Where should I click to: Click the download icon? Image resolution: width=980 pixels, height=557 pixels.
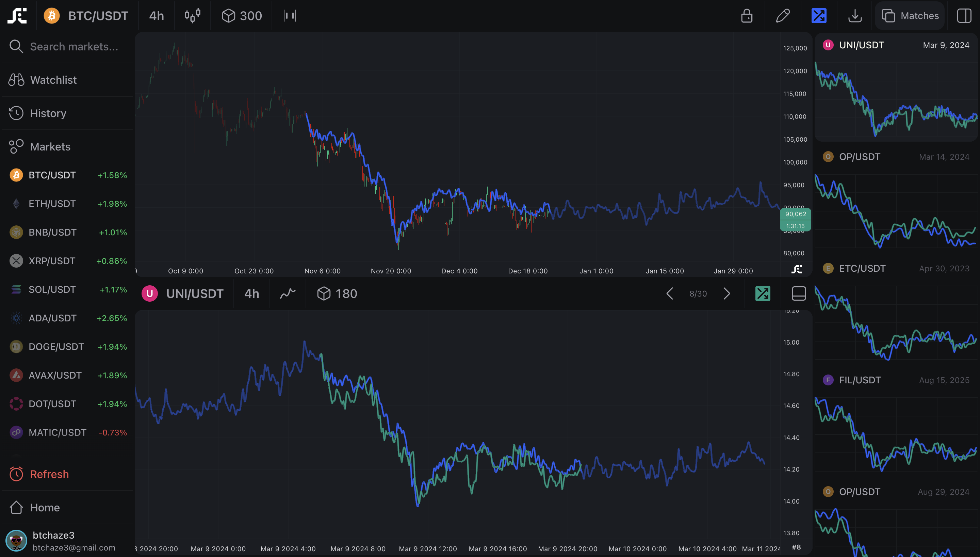(855, 16)
